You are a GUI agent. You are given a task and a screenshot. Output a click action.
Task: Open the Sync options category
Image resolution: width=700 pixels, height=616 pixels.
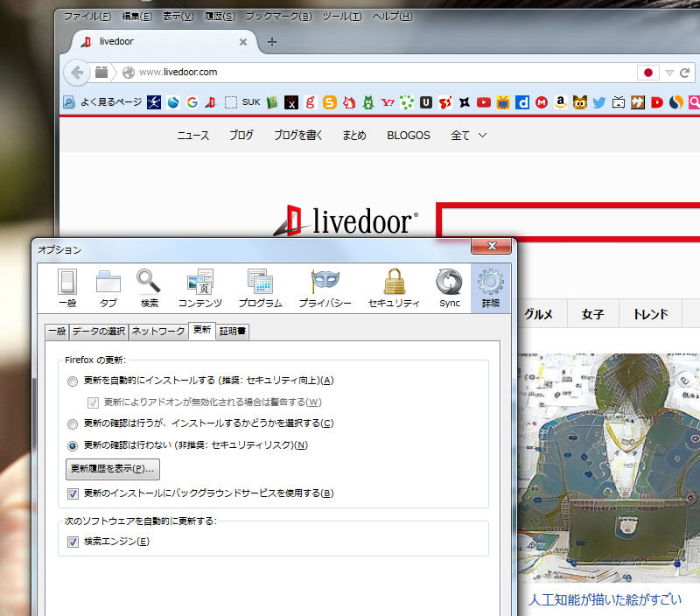click(449, 288)
